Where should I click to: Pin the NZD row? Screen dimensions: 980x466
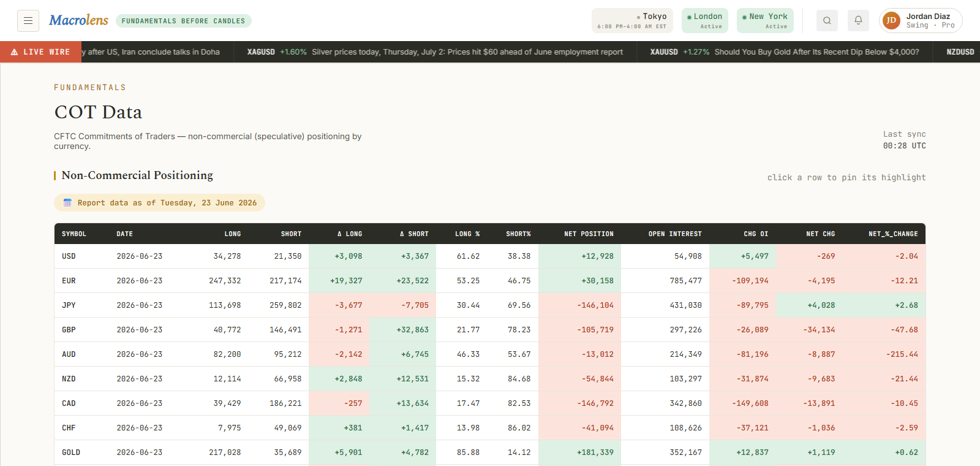(x=490, y=379)
